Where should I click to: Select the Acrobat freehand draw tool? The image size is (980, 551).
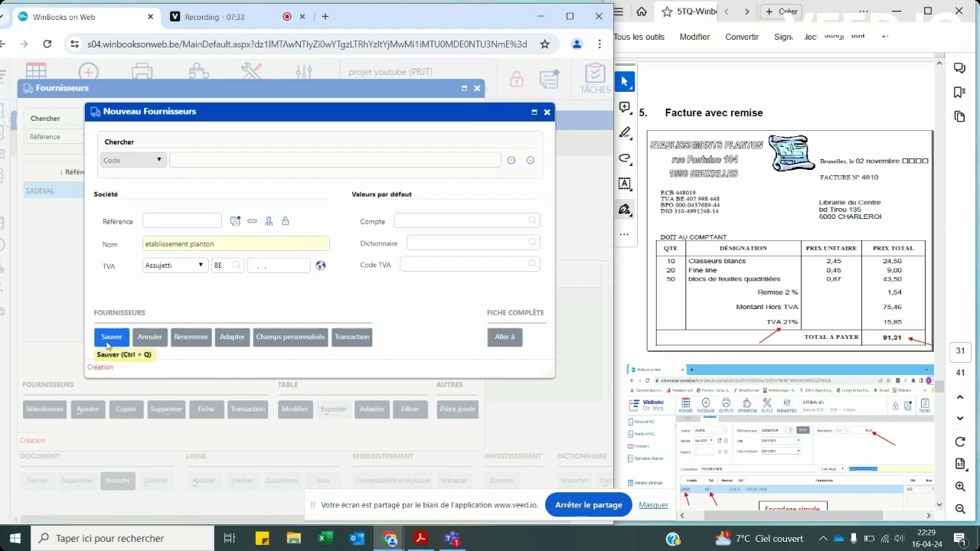(625, 158)
